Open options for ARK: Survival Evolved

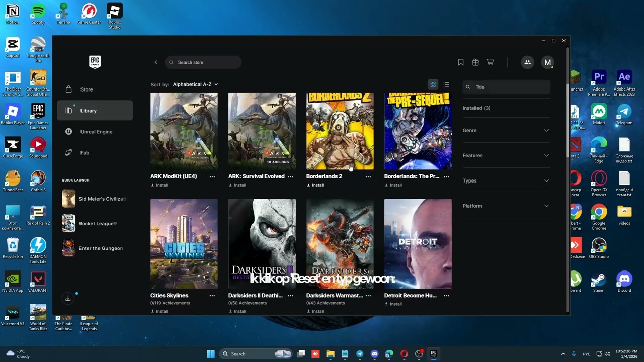290,177
